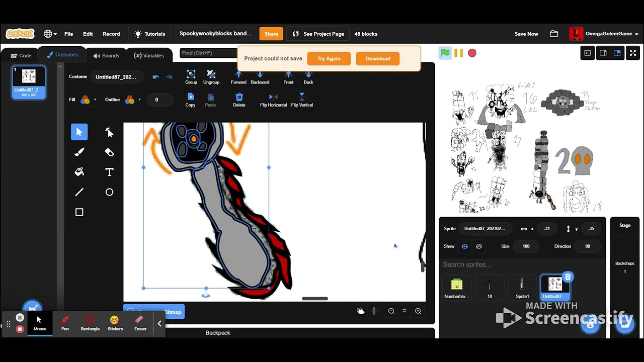
Task: Switch to the Sounds tab
Action: click(106, 55)
